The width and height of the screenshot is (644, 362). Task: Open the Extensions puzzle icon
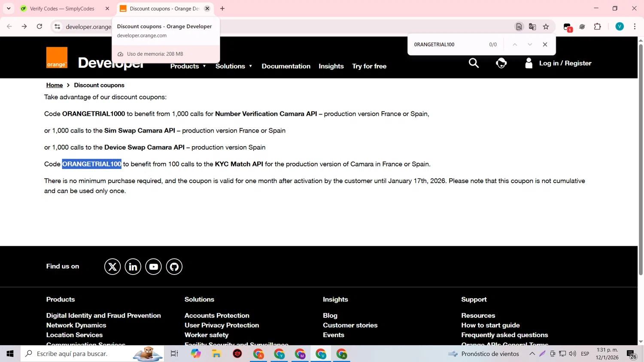[x=597, y=27]
